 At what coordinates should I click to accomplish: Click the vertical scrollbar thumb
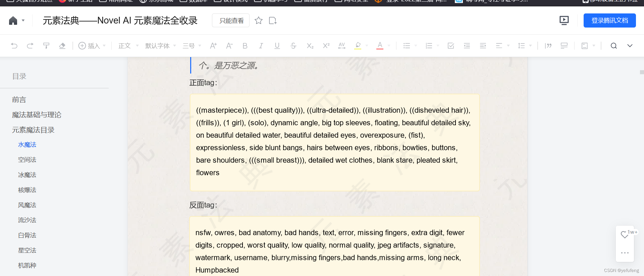(642, 72)
